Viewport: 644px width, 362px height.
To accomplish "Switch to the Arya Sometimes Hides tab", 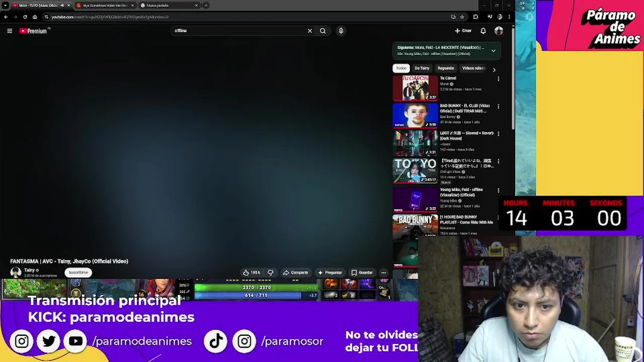I will 105,6.
